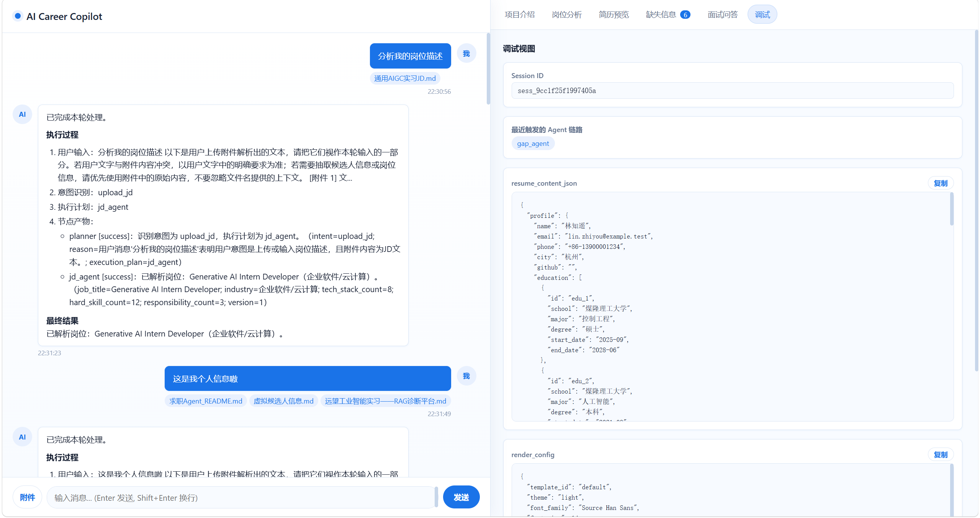Click the 'AI Career Copilot' title
The image size is (980, 518).
(64, 16)
